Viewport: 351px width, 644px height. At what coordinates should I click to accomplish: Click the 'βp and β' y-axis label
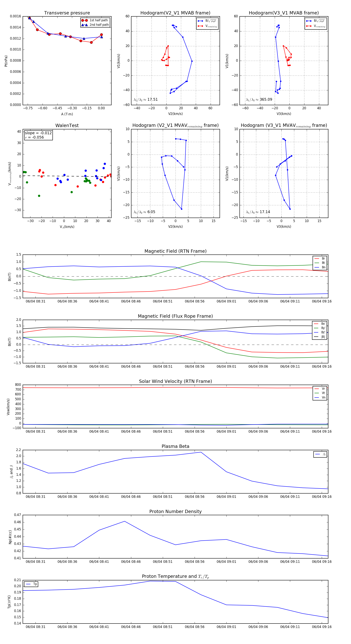pyautogui.click(x=12, y=472)
